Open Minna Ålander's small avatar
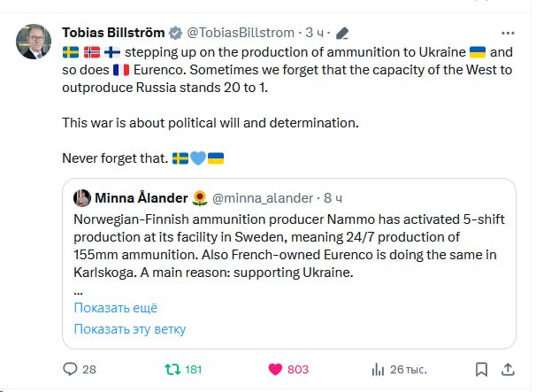 [81, 197]
